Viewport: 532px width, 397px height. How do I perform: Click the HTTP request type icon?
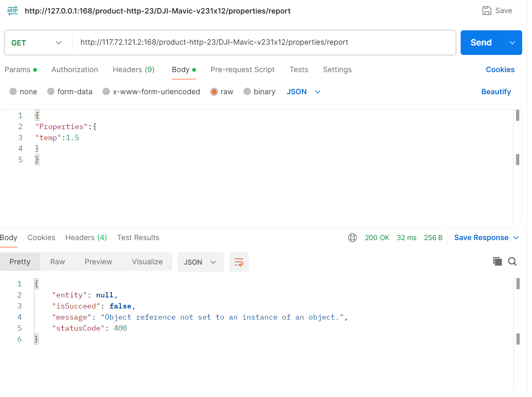click(13, 11)
